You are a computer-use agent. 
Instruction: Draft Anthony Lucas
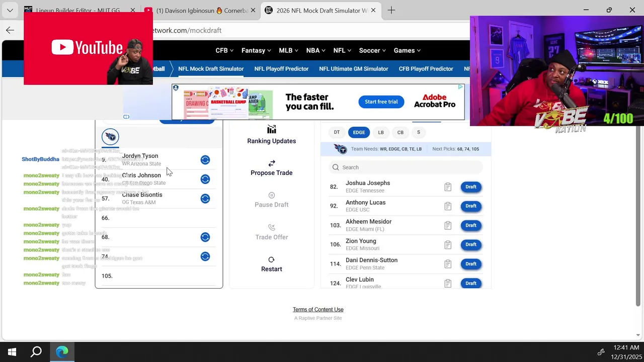click(x=471, y=206)
